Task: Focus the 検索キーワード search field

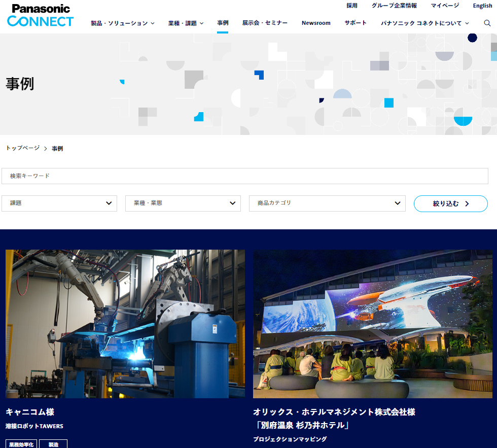Action: click(x=244, y=176)
